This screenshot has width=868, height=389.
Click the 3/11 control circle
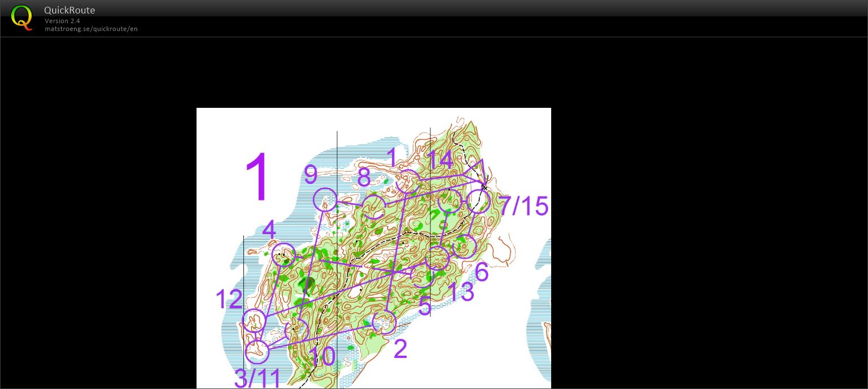click(x=258, y=352)
